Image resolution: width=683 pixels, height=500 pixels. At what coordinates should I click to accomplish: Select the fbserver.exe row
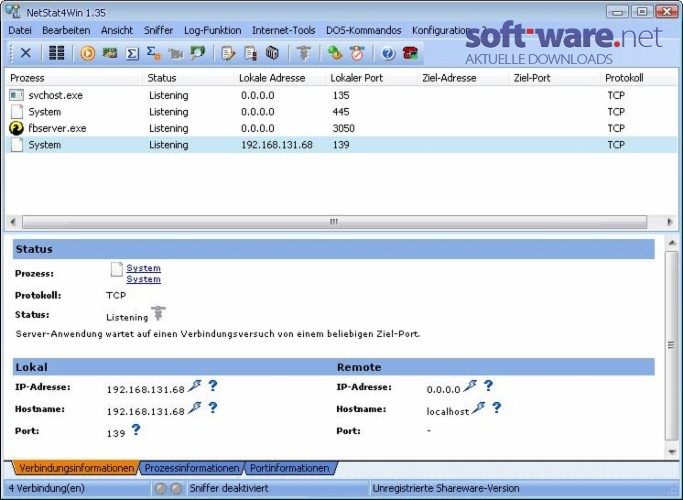[342, 128]
